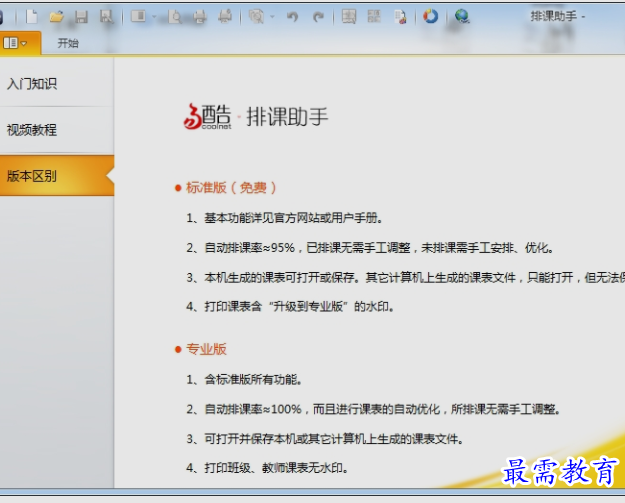
Task: Click line 打印班级、教师课表无水印
Action: pos(267,468)
